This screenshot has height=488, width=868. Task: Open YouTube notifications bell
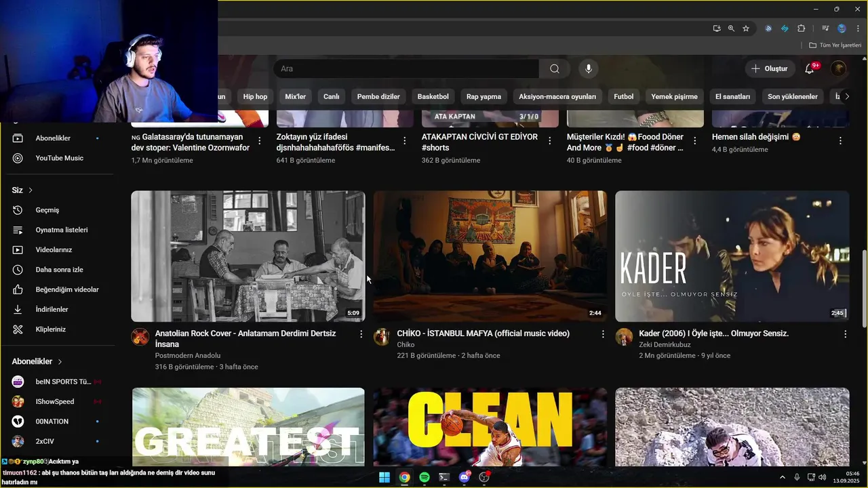pos(810,68)
